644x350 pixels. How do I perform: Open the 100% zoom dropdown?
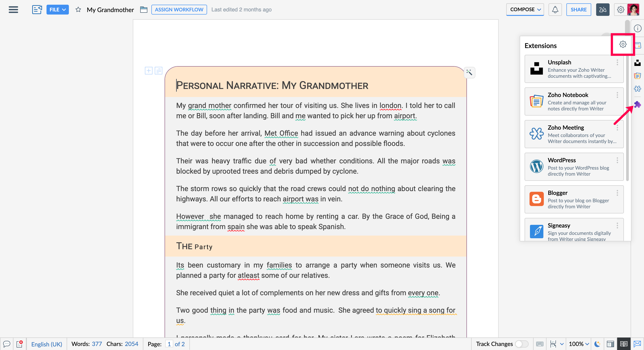point(579,344)
